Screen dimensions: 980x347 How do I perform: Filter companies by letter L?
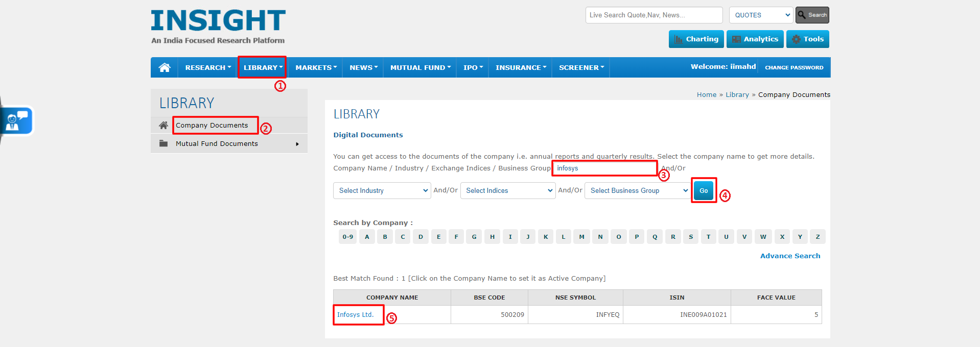coord(564,237)
